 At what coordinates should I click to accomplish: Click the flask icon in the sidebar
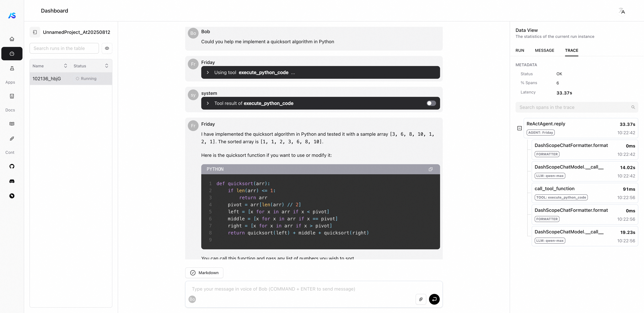pos(12,68)
